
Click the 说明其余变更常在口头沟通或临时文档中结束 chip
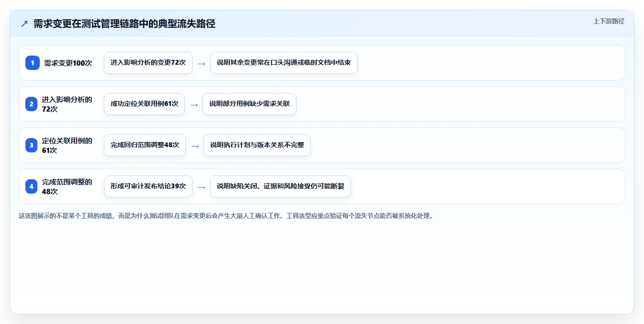pos(284,63)
